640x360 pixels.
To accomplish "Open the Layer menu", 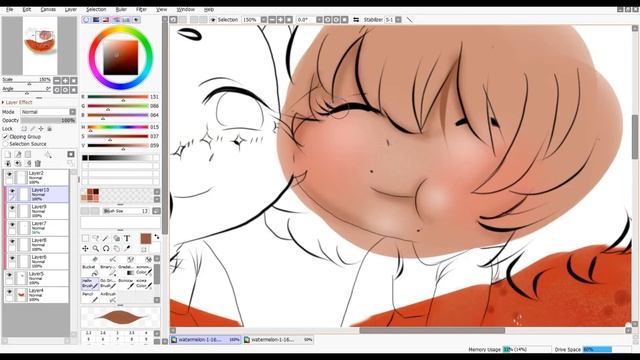I will pos(71,9).
